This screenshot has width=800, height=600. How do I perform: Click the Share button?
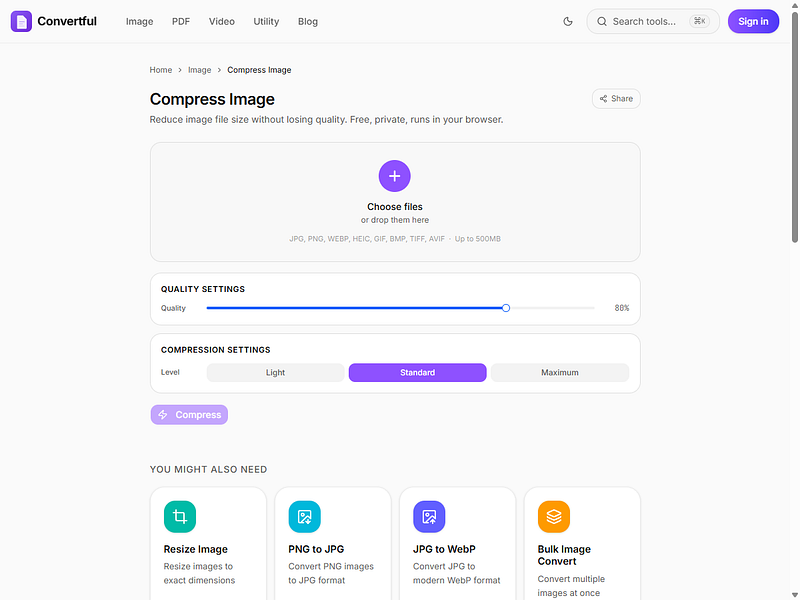616,98
